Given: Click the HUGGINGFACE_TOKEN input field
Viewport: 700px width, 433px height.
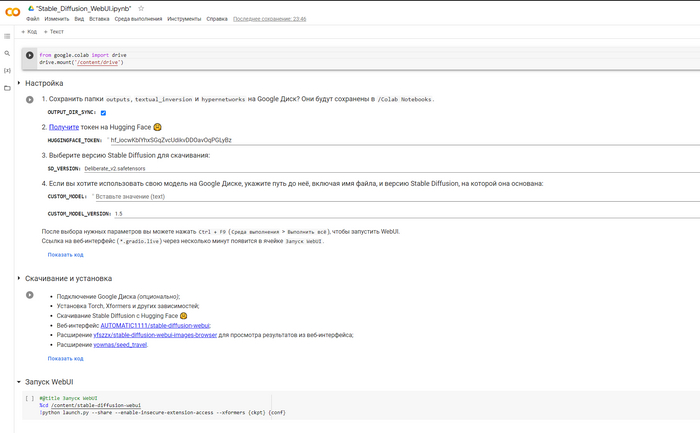Looking at the screenshot, I should [403, 140].
